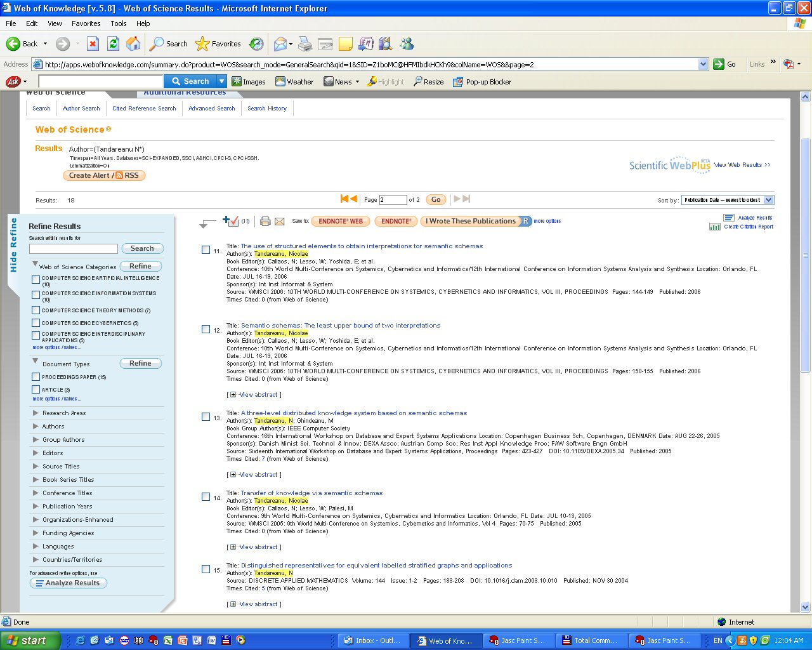Switch to the Author Search tab
This screenshot has width=812, height=650.
(81, 109)
